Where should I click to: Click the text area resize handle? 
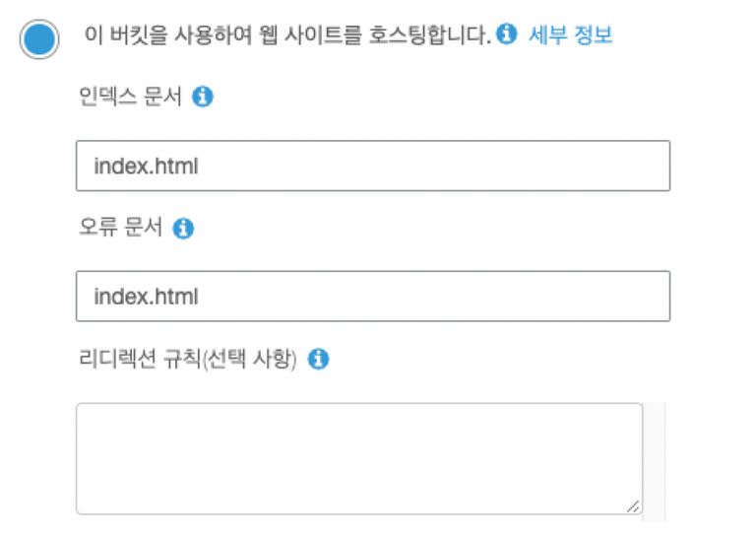pos(633,506)
